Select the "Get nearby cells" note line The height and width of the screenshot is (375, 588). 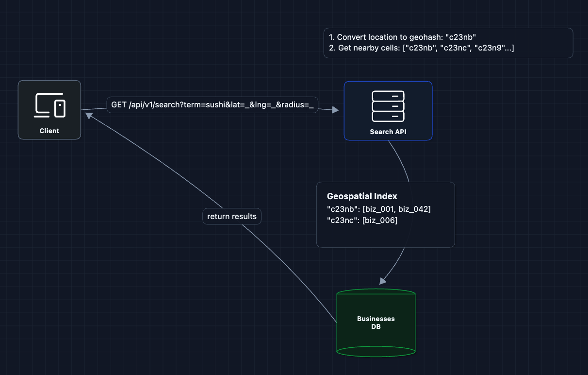point(421,48)
